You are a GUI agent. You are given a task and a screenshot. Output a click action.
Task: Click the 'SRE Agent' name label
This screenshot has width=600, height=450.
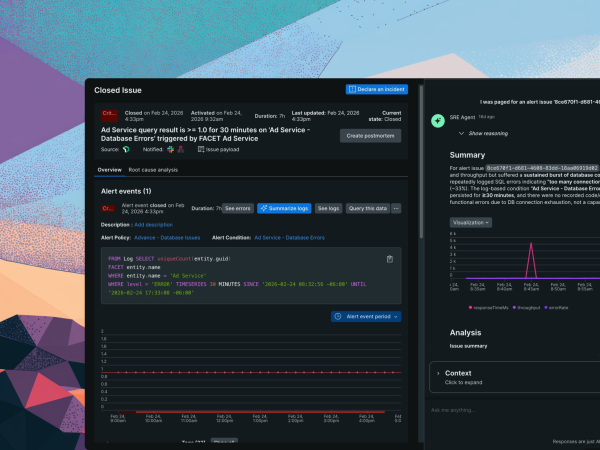point(462,117)
